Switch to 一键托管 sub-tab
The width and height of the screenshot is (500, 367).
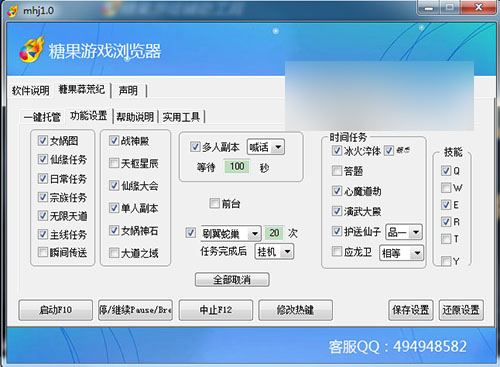click(42, 117)
